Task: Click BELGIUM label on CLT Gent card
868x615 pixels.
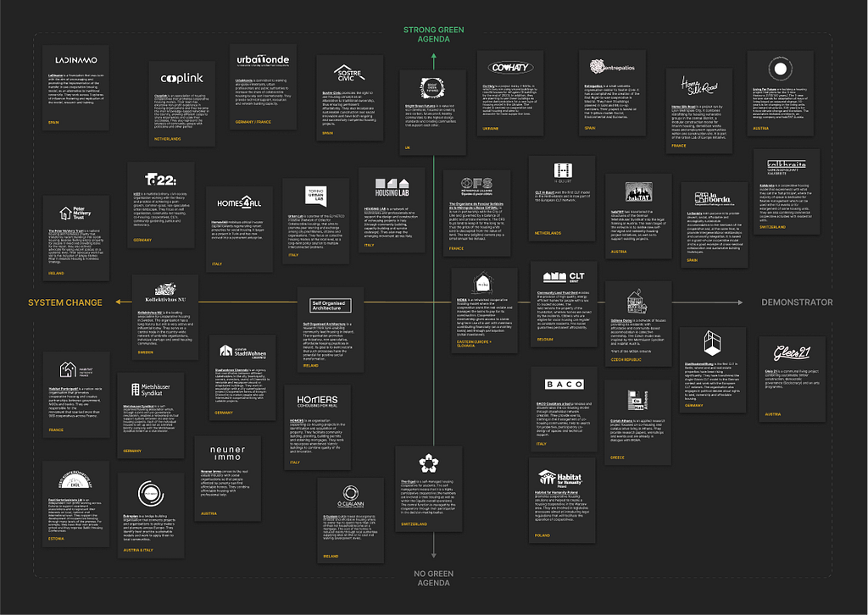Action: pos(545,339)
